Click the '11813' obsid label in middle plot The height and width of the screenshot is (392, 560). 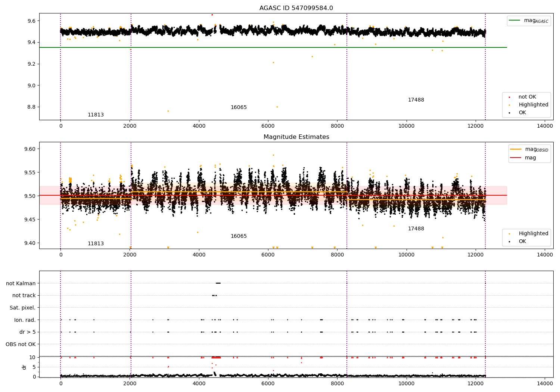[x=96, y=244]
